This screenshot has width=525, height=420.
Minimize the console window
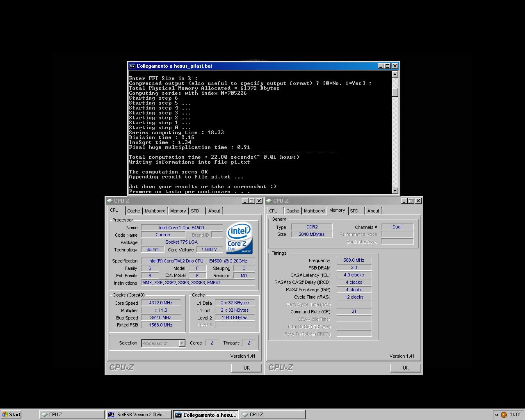point(380,66)
